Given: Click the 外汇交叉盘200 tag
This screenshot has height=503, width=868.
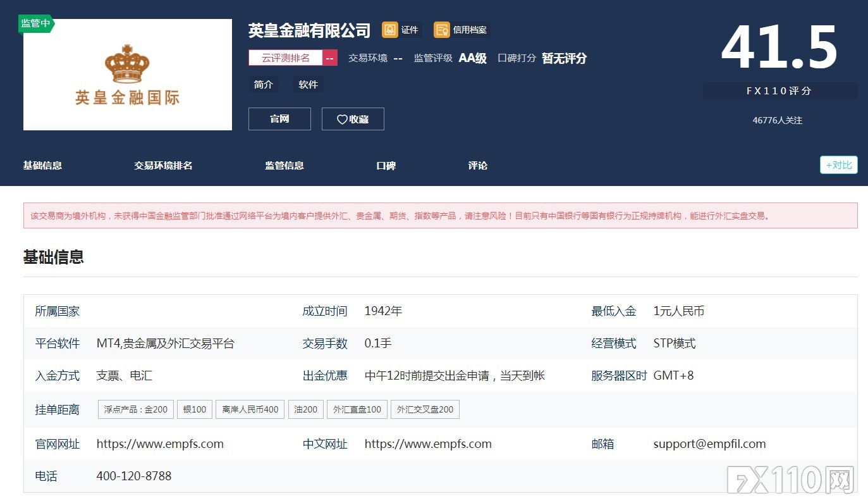Looking at the screenshot, I should click(x=425, y=409).
